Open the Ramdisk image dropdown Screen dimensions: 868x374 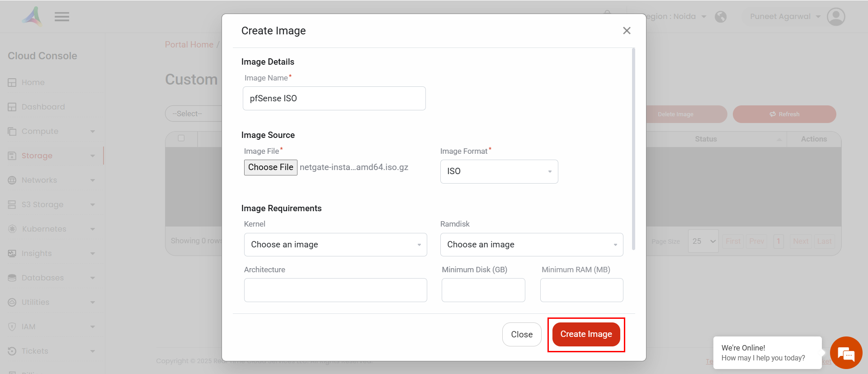pos(532,245)
